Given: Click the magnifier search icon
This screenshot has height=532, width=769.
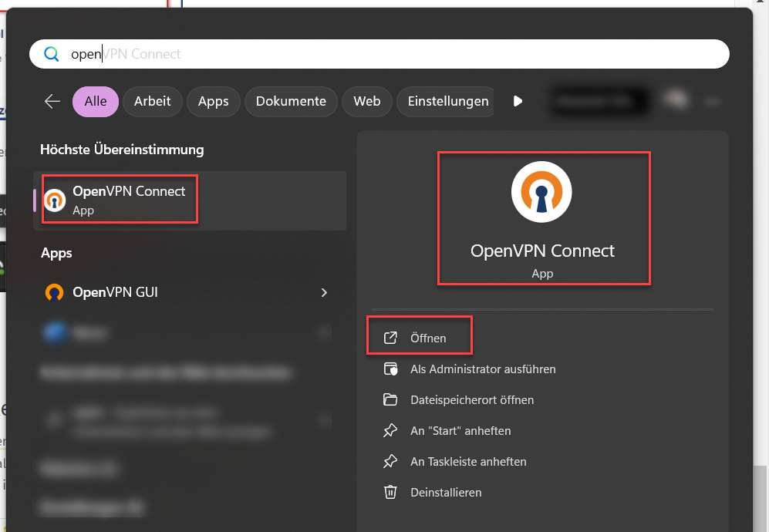Looking at the screenshot, I should coord(52,54).
